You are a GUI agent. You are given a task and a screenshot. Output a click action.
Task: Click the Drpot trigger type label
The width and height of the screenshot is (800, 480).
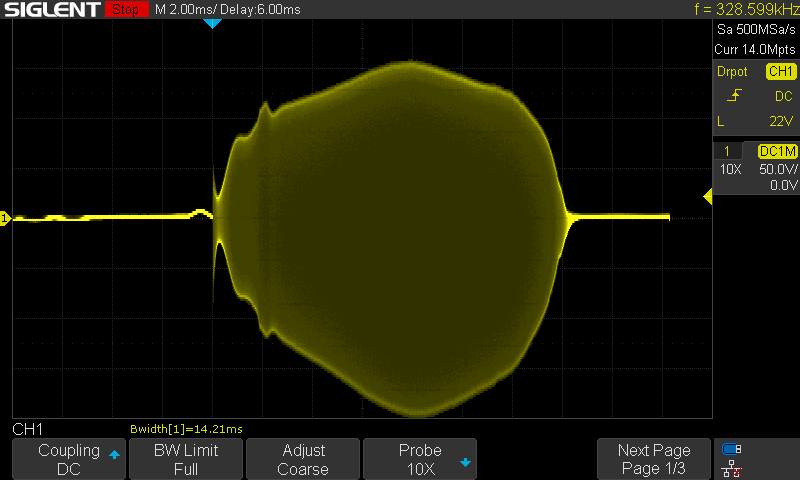pos(732,71)
